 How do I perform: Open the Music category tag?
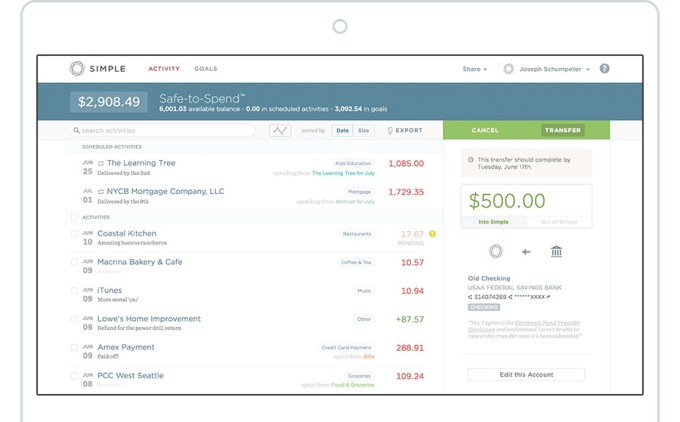[364, 291]
